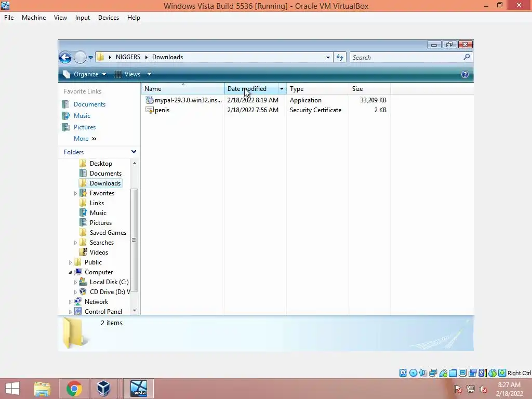Open Chrome from the host taskbar
Screen dimensions: 532x399
74,389
